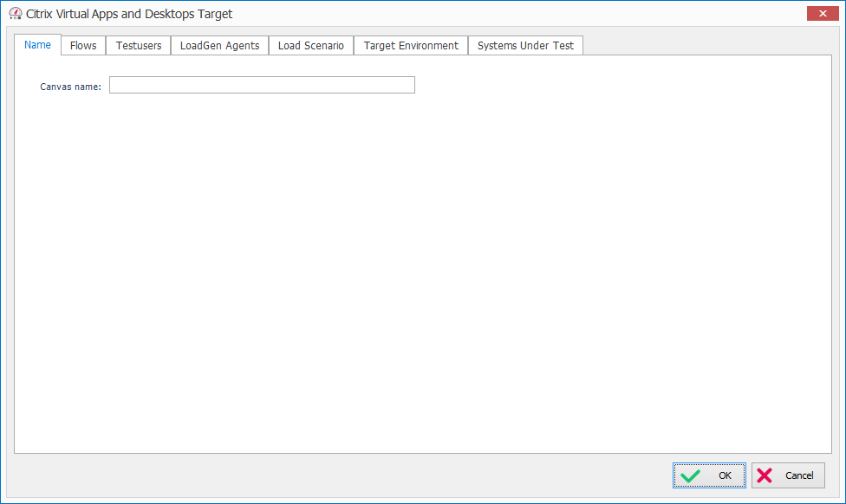Click the window title 'Citrix Virtual Apps and Desktops Target'
Viewport: 846px width, 504px height.
(x=129, y=14)
